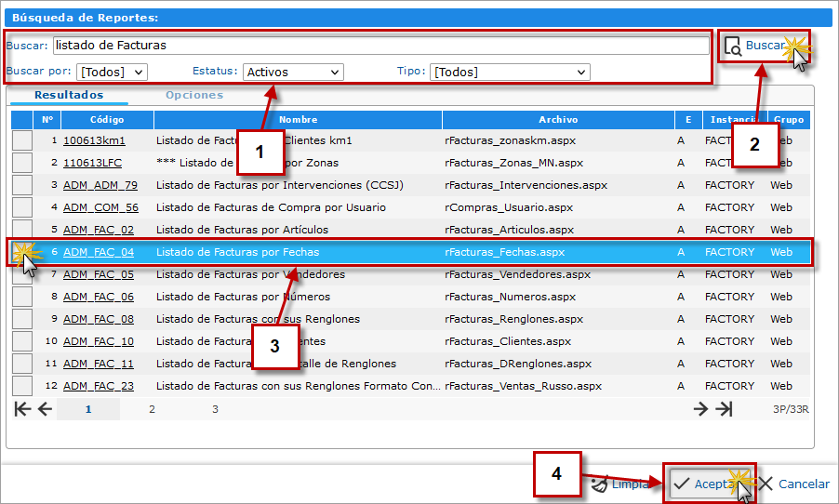This screenshot has width=839, height=504.
Task: Click the 3P/33R page count text
Action: click(x=791, y=409)
